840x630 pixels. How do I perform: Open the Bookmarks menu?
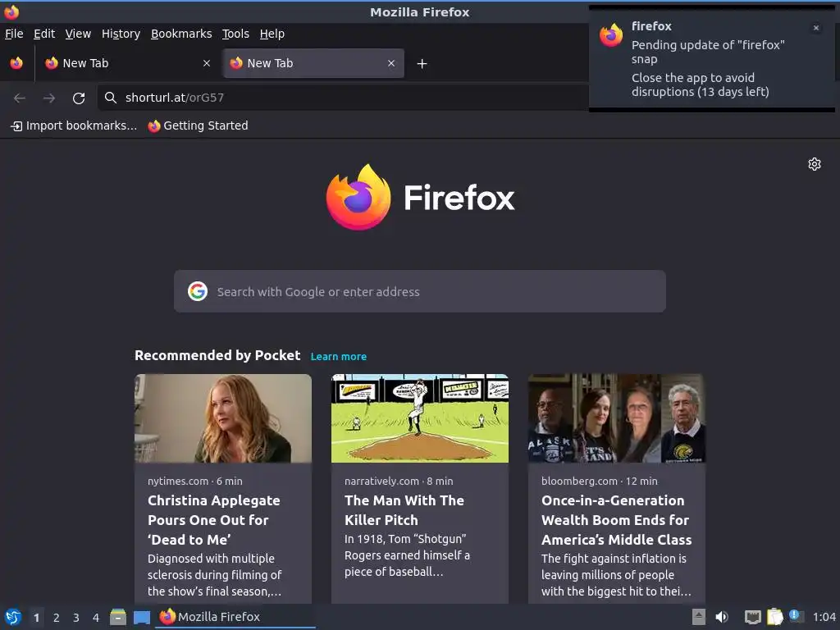pos(181,34)
